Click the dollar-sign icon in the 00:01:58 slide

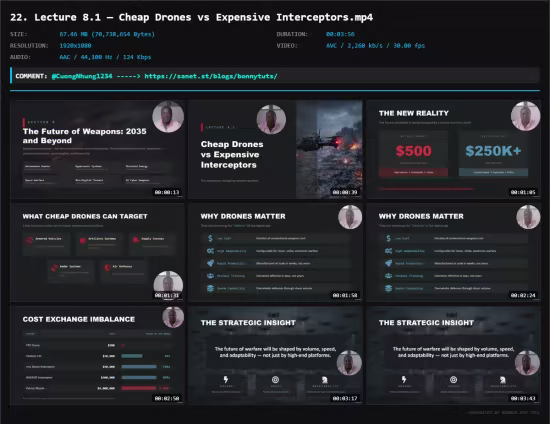(x=210, y=238)
